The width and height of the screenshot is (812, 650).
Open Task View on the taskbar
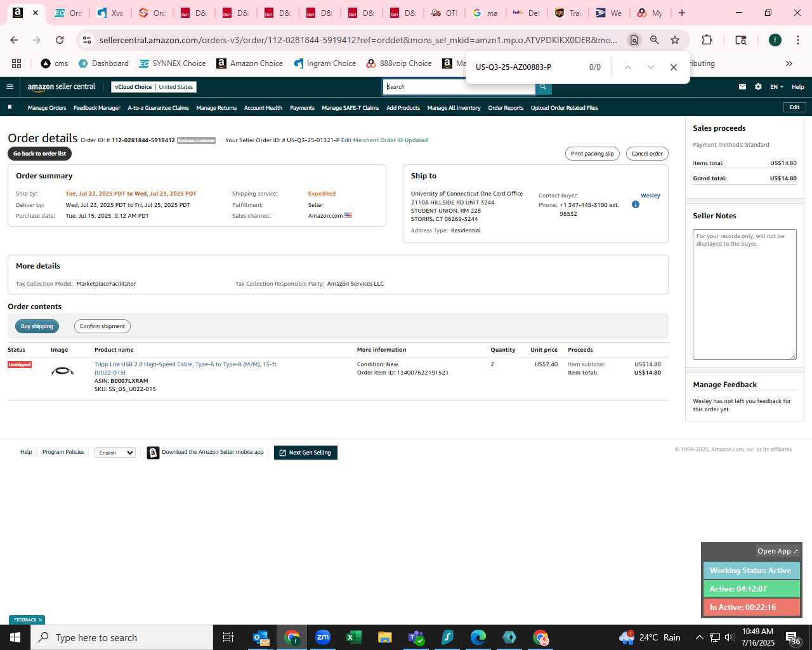(228, 637)
